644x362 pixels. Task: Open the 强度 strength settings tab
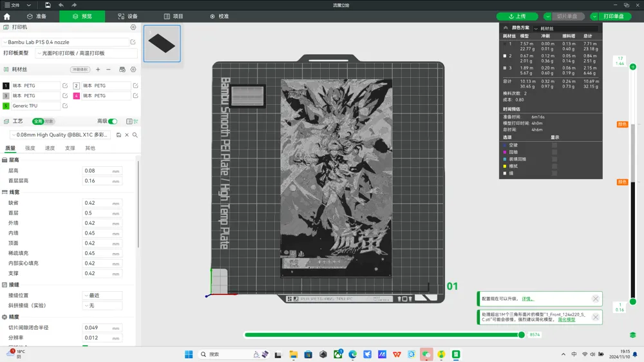point(30,148)
